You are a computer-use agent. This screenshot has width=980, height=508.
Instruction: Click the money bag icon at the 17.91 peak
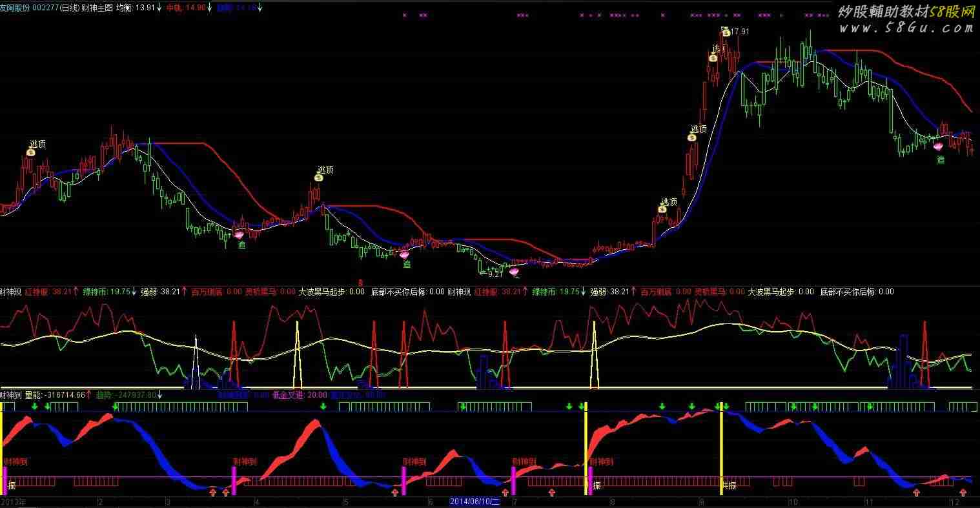tap(726, 32)
